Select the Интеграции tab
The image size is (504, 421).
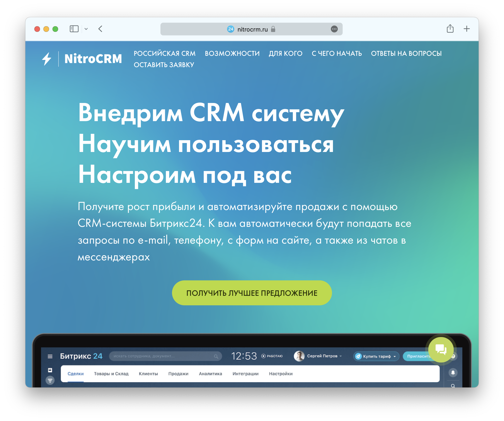(245, 374)
